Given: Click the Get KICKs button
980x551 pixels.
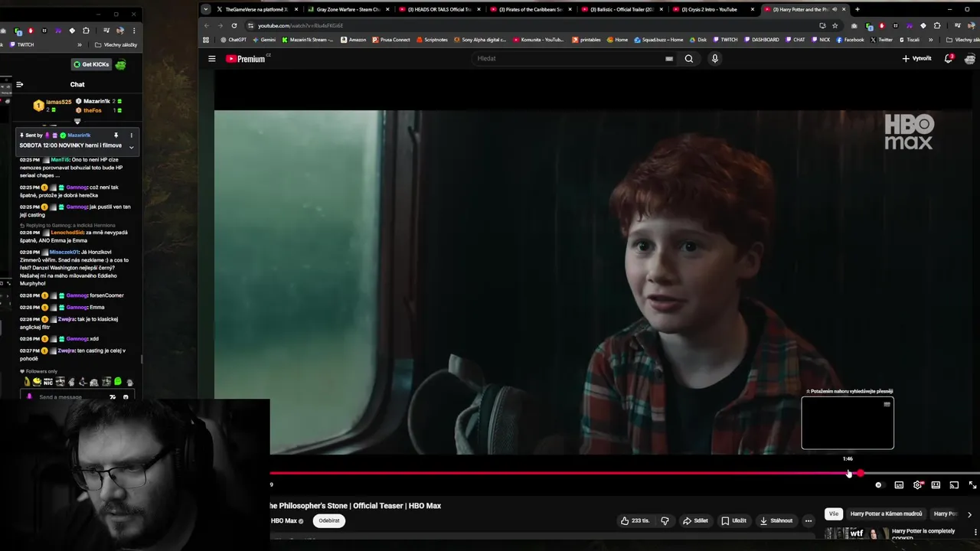Looking at the screenshot, I should (x=92, y=64).
